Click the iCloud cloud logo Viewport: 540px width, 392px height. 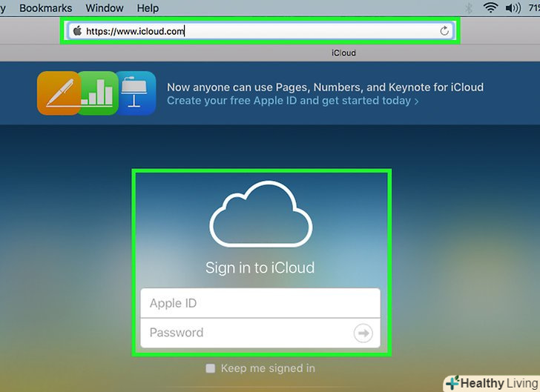[260, 213]
